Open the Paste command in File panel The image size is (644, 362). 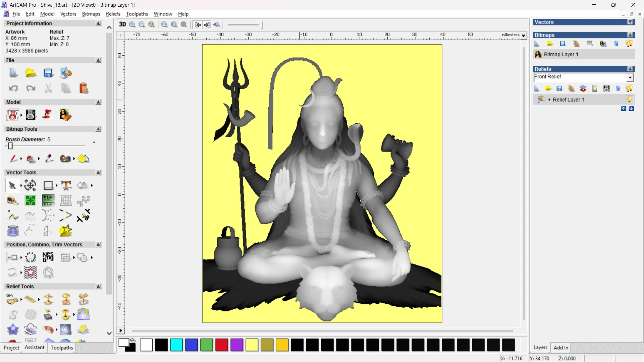[84, 88]
